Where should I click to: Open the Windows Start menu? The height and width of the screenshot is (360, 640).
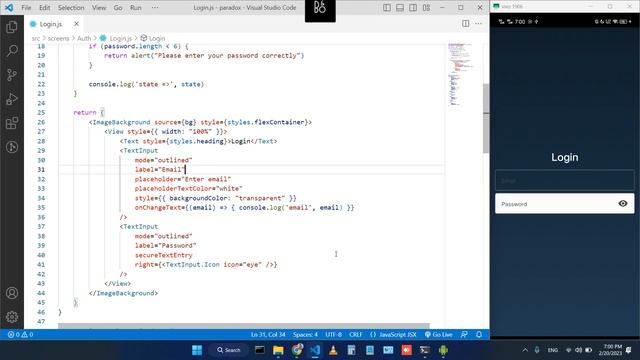click(197, 350)
